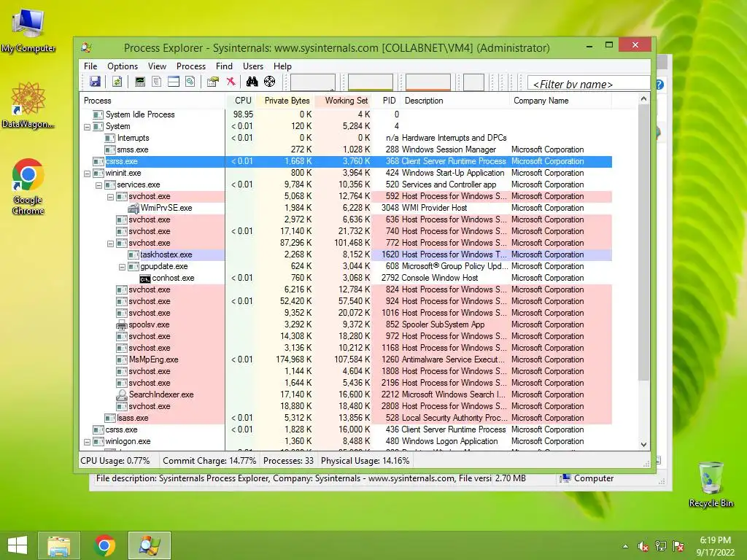
Task: Click the network tray icon
Action: [661, 546]
